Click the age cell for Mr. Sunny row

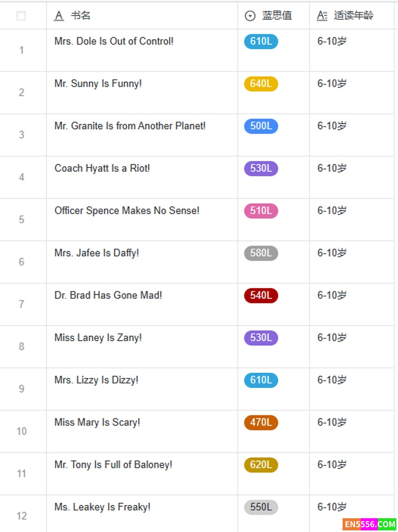(332, 84)
